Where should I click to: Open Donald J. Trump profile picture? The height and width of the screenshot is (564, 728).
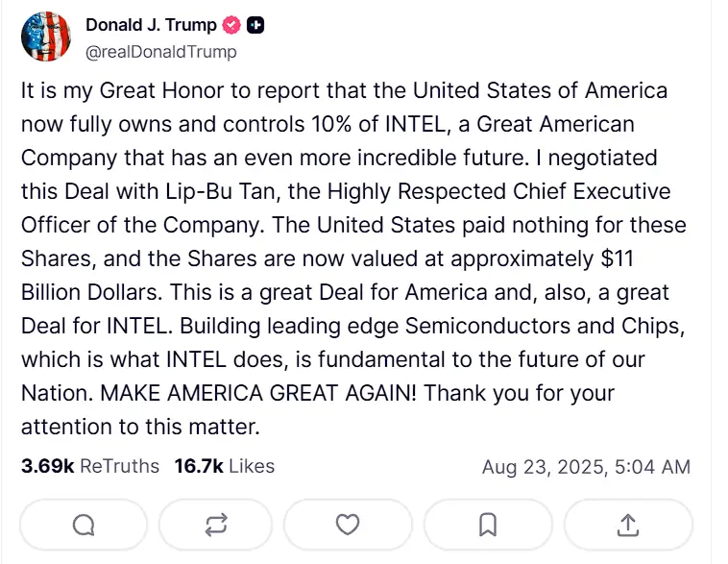(x=46, y=37)
